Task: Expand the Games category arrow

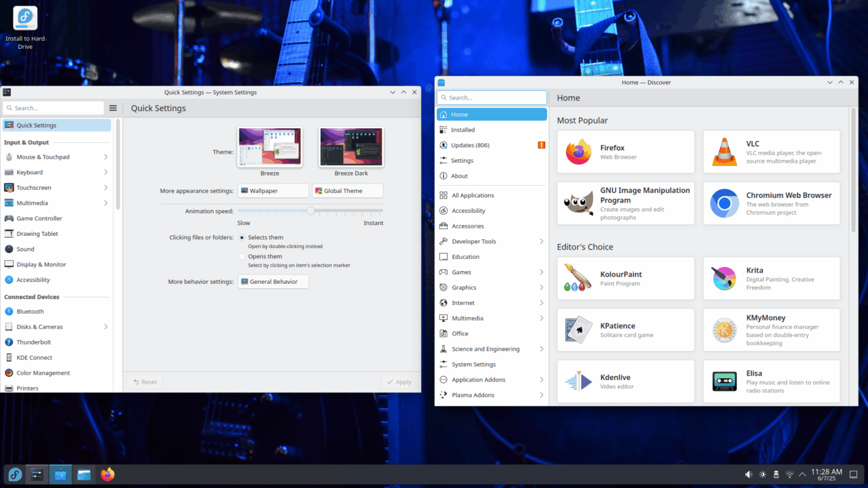Action: 541,272
